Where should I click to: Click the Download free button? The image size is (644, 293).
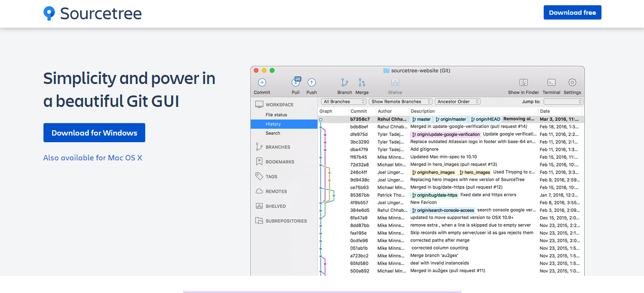tap(572, 12)
